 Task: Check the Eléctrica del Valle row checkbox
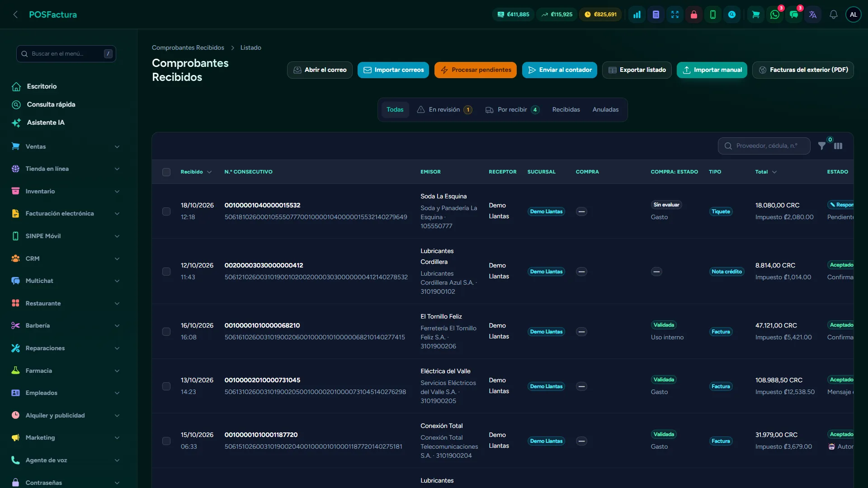coord(166,386)
